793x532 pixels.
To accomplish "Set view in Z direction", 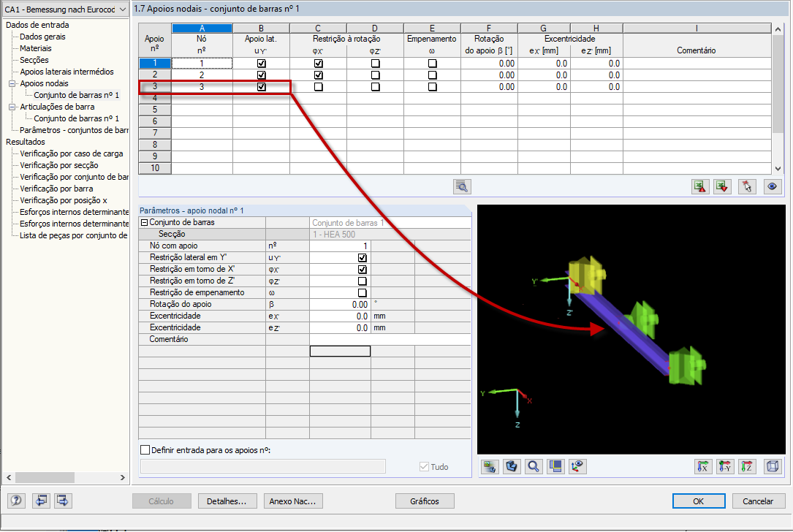I will [x=747, y=466].
